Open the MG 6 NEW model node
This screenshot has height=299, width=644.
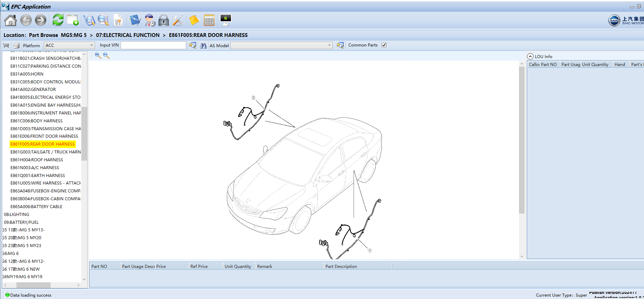point(21,269)
